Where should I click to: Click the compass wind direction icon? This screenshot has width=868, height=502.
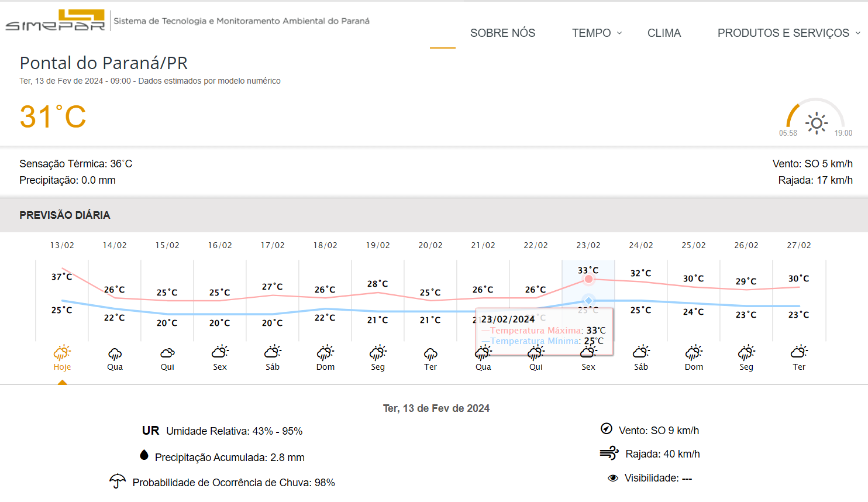pos(607,428)
